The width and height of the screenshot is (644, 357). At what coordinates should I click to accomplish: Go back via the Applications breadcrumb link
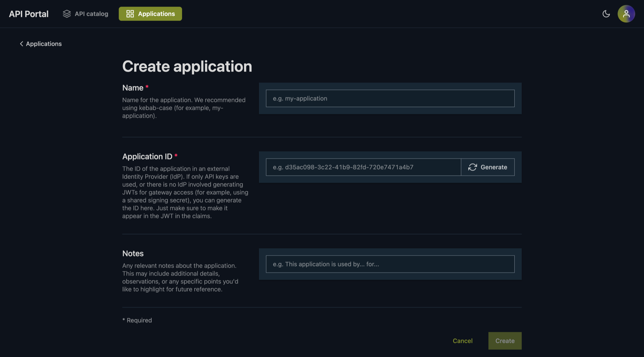[41, 44]
